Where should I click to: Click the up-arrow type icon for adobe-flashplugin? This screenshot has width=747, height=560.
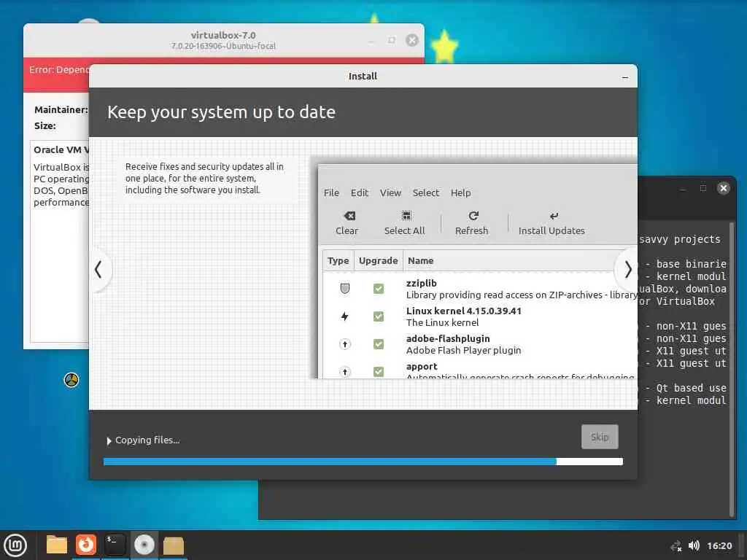345,344
